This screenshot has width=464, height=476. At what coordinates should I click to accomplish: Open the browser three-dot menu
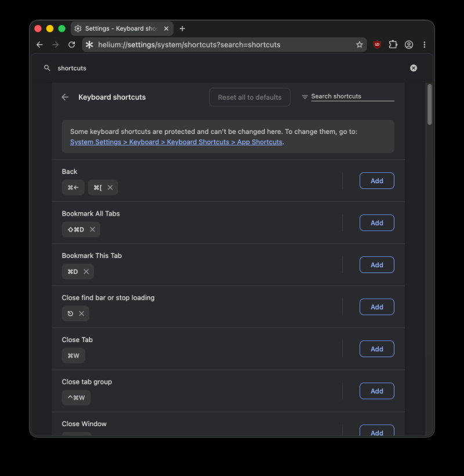pos(425,45)
